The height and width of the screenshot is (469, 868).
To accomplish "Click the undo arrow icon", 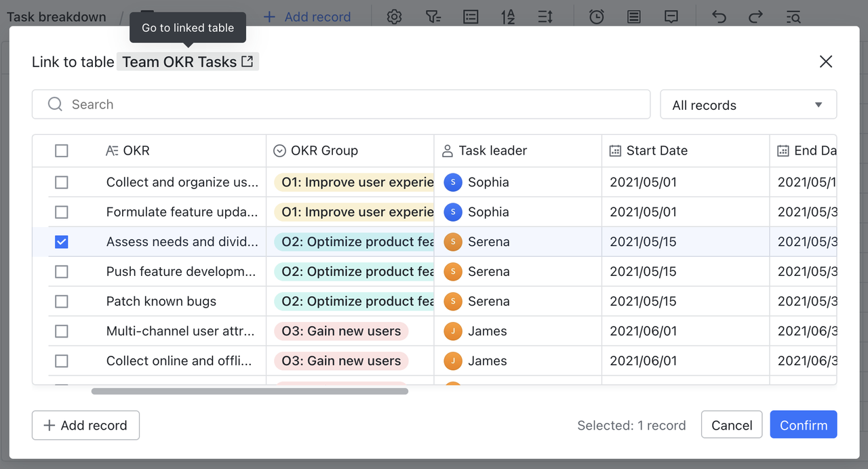I will pyautogui.click(x=719, y=17).
